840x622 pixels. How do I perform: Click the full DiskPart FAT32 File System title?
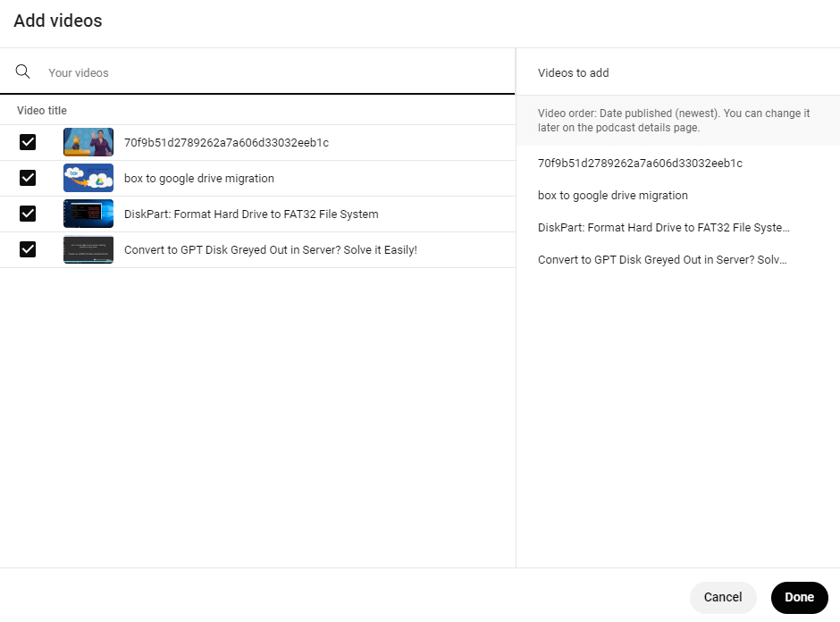coord(251,214)
